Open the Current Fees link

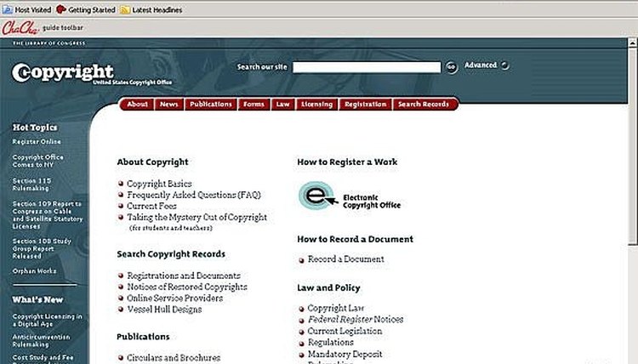151,206
